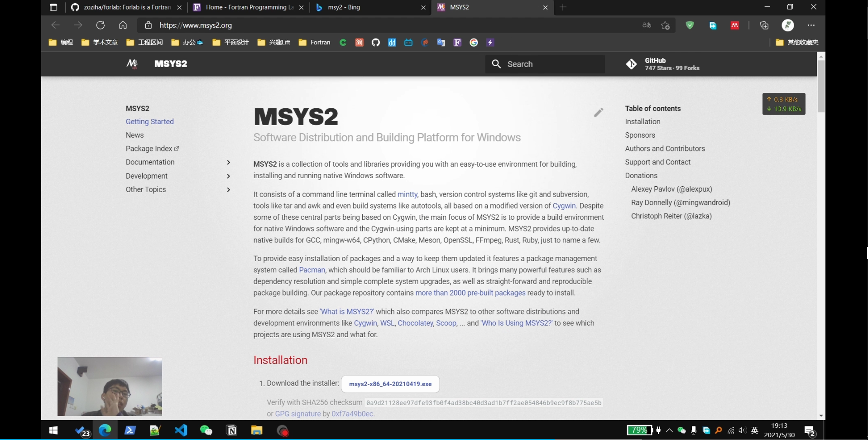Select News in the sidebar
The width and height of the screenshot is (868, 440).
135,135
